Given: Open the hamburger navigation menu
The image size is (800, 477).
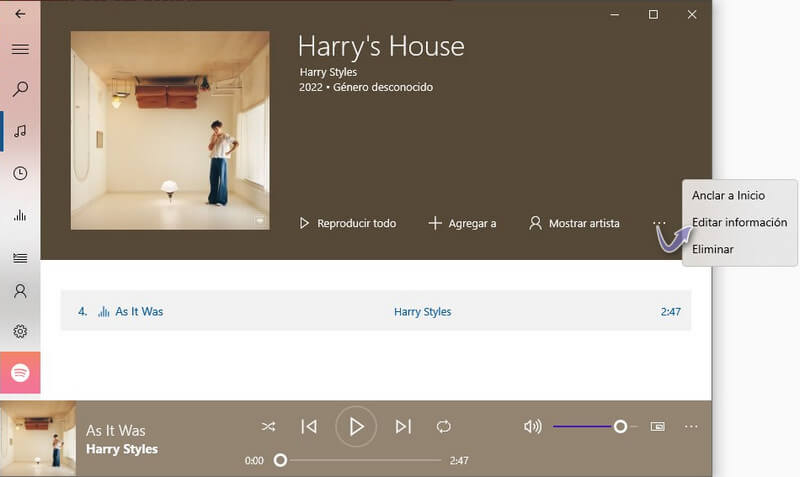Looking at the screenshot, I should pos(20,49).
